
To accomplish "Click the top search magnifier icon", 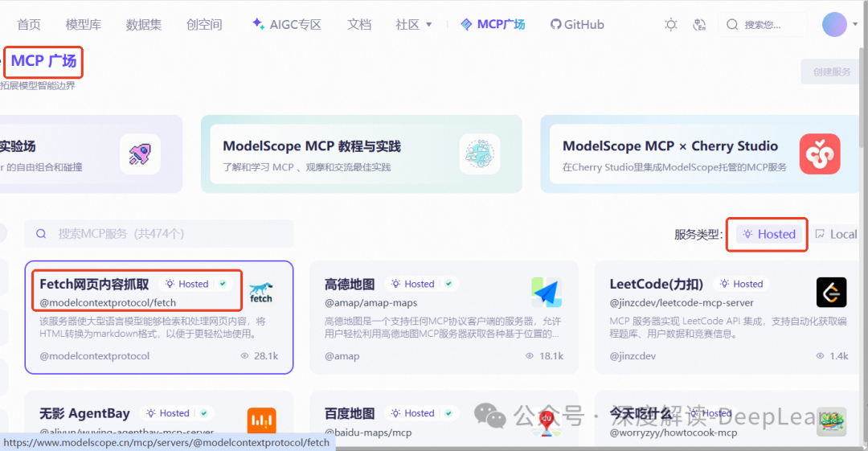I will tap(732, 24).
